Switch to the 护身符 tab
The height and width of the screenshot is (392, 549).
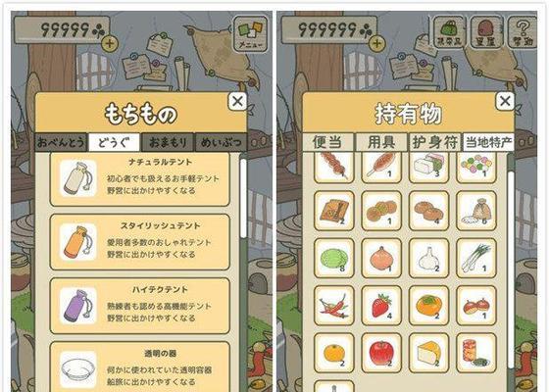coord(435,142)
